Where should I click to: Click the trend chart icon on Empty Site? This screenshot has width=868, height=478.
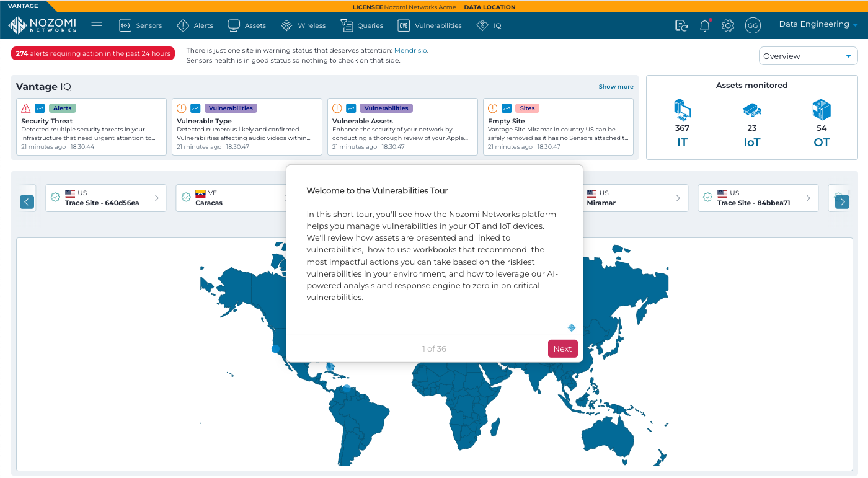tap(507, 108)
